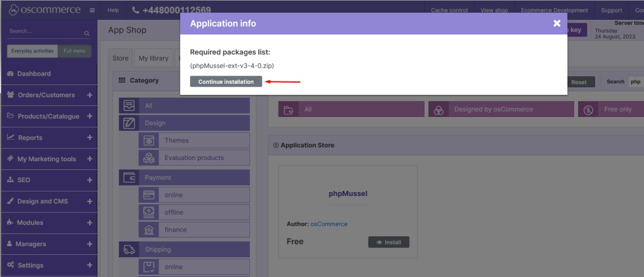The height and width of the screenshot is (277, 644).
Task: Click the oscommerce logo
Action: (x=45, y=10)
